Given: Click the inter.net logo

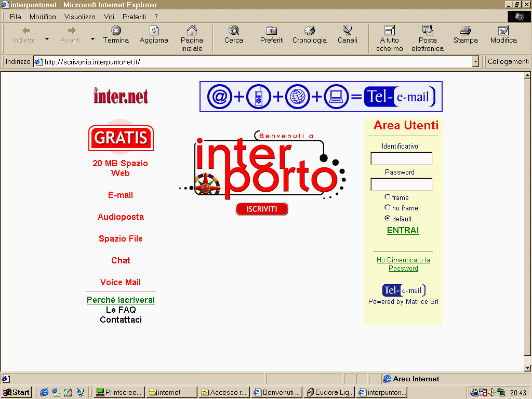Looking at the screenshot, I should click(121, 96).
